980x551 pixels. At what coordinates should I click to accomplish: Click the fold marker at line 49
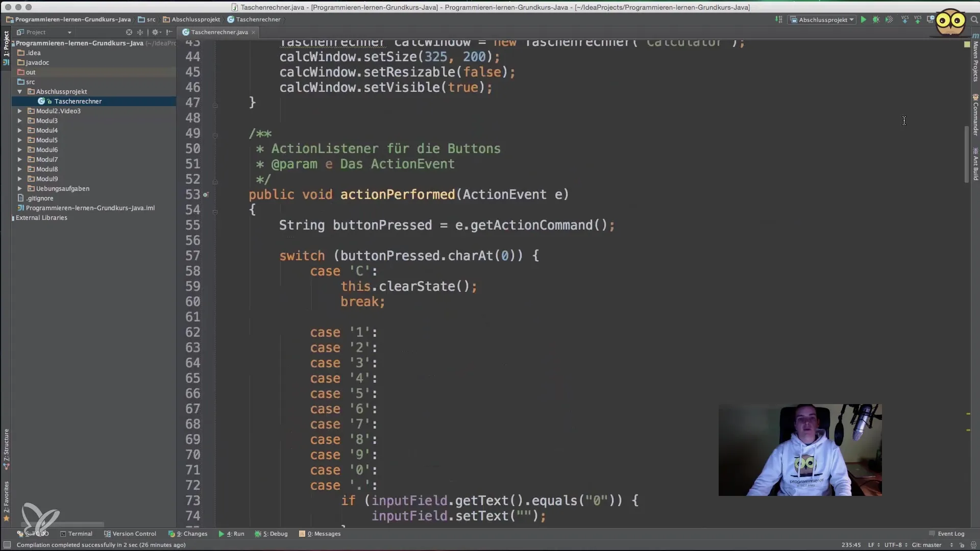(x=215, y=136)
